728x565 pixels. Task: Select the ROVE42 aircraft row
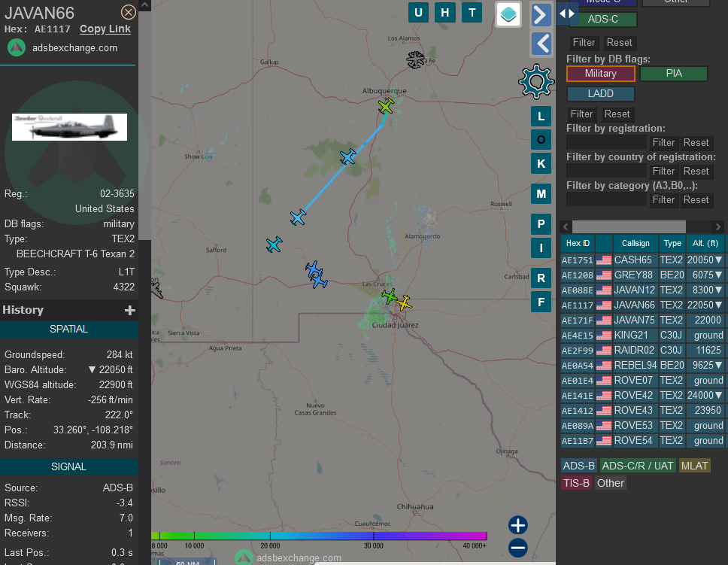(x=642, y=396)
